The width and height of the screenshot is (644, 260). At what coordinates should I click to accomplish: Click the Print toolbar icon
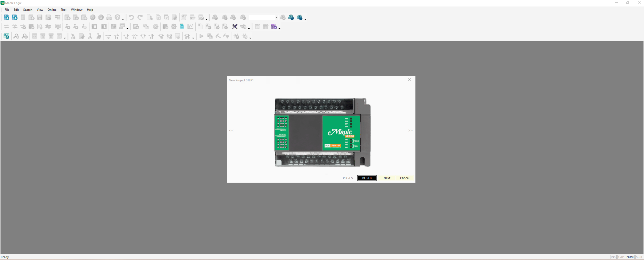tap(109, 17)
